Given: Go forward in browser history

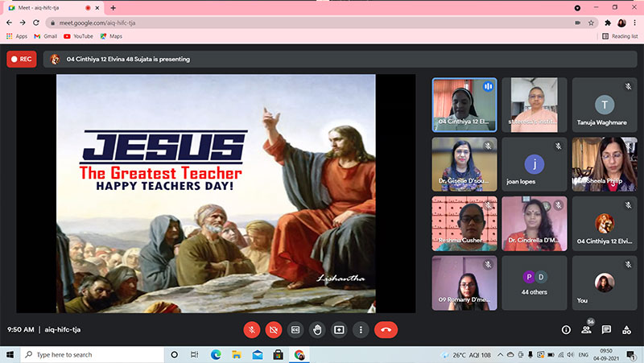Looking at the screenshot, I should pos(23,23).
